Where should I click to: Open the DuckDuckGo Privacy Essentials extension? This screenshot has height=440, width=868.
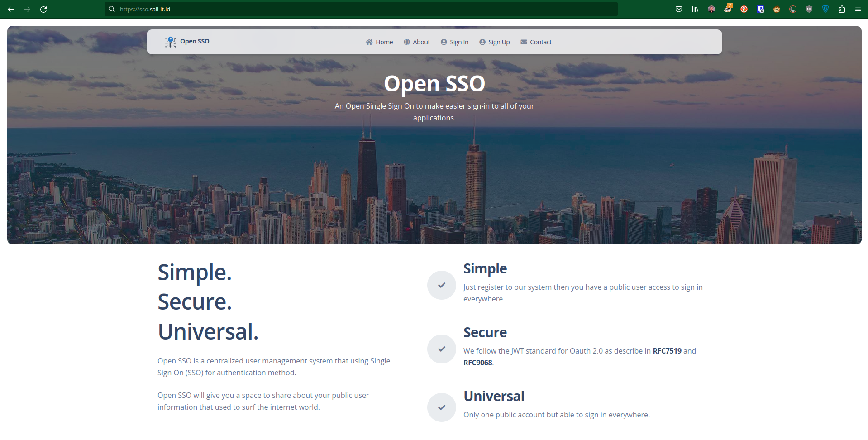click(x=744, y=9)
